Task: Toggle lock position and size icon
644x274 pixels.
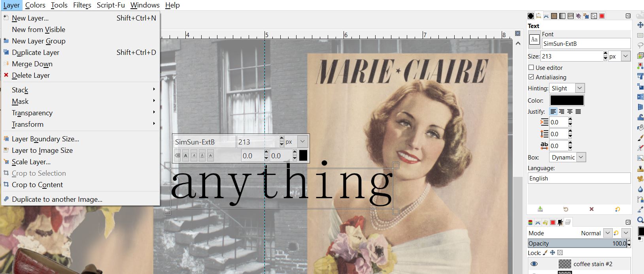Action: [x=552, y=253]
